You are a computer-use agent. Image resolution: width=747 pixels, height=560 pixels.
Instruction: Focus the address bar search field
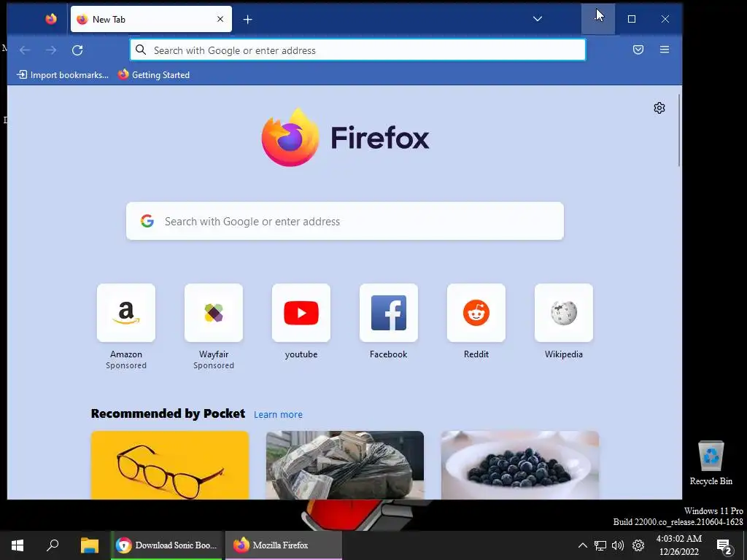357,50
